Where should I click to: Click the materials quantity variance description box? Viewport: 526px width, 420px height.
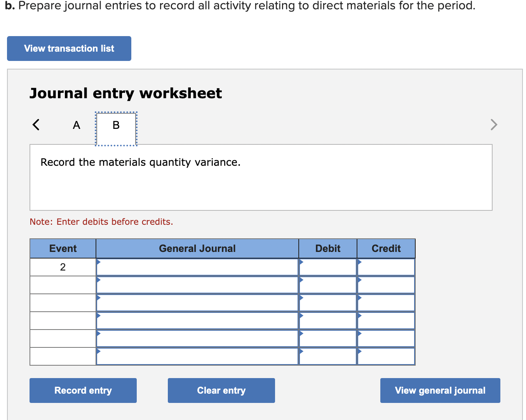pyautogui.click(x=261, y=177)
